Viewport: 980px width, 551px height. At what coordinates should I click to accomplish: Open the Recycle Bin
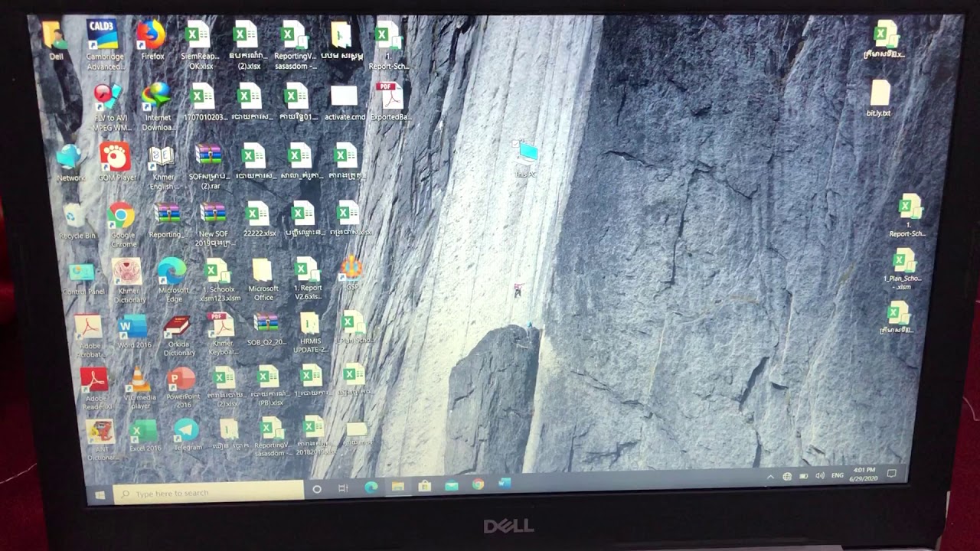75,221
